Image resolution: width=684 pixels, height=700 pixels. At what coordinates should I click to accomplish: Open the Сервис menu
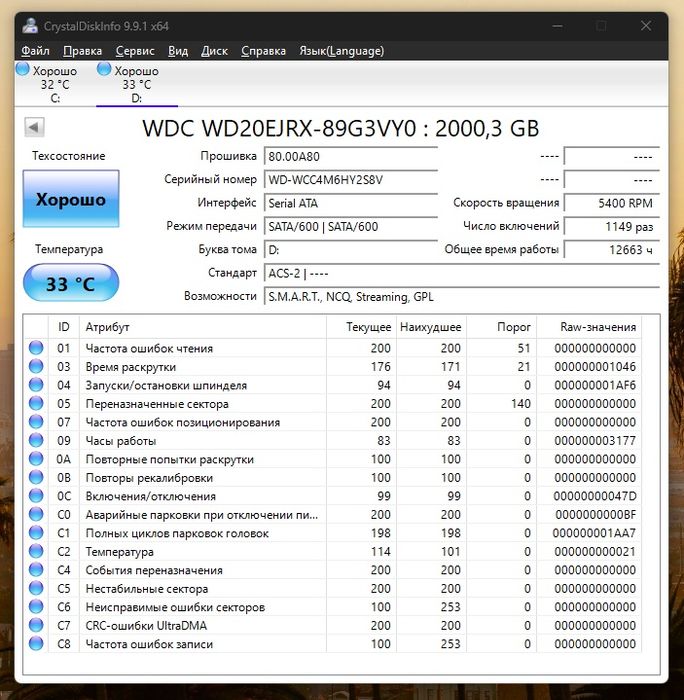[135, 51]
